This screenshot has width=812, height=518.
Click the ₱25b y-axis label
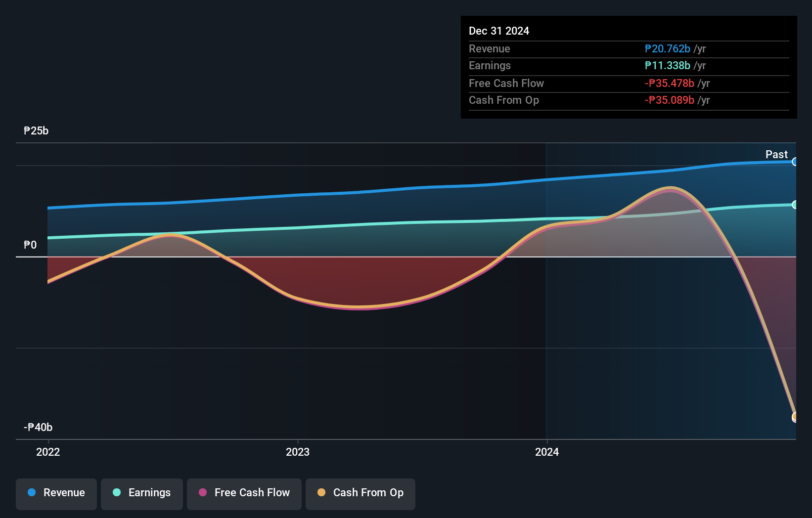coord(36,130)
